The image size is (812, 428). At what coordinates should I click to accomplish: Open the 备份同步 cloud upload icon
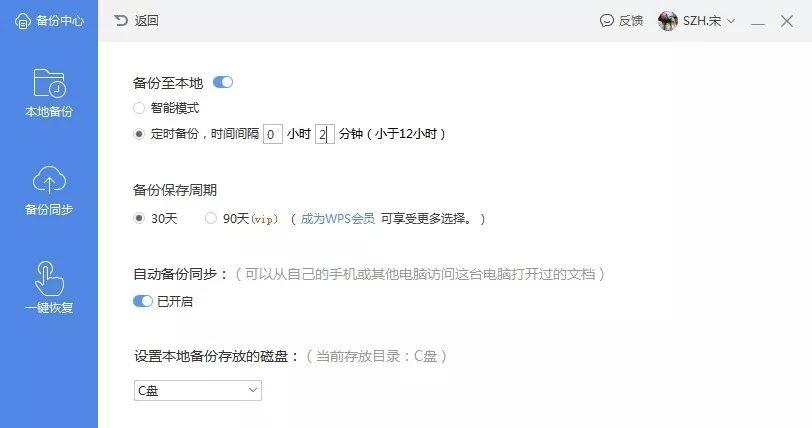49,179
